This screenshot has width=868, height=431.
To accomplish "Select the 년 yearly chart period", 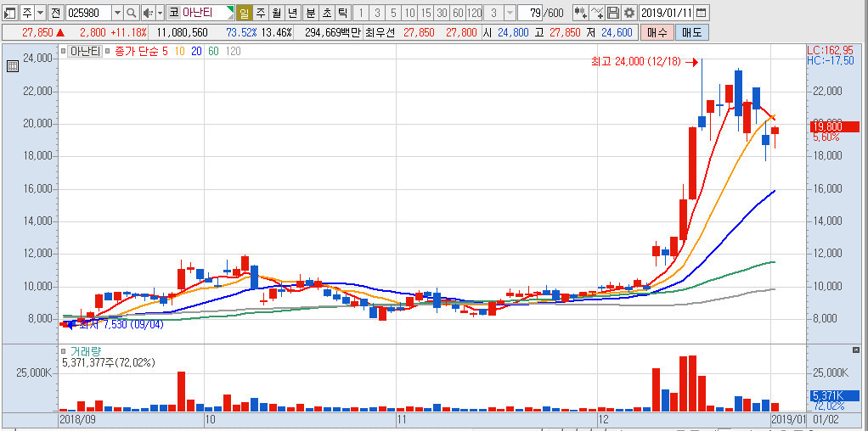I will (293, 12).
